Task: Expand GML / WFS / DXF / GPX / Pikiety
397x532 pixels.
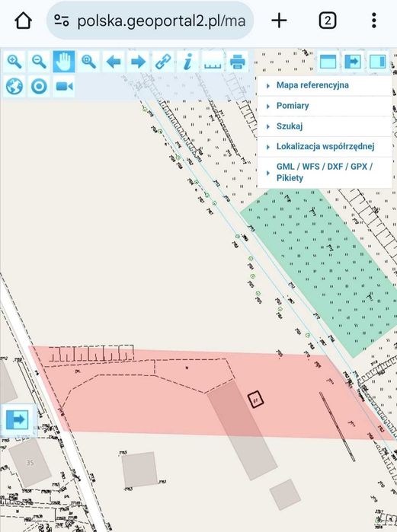Action: tap(325, 172)
